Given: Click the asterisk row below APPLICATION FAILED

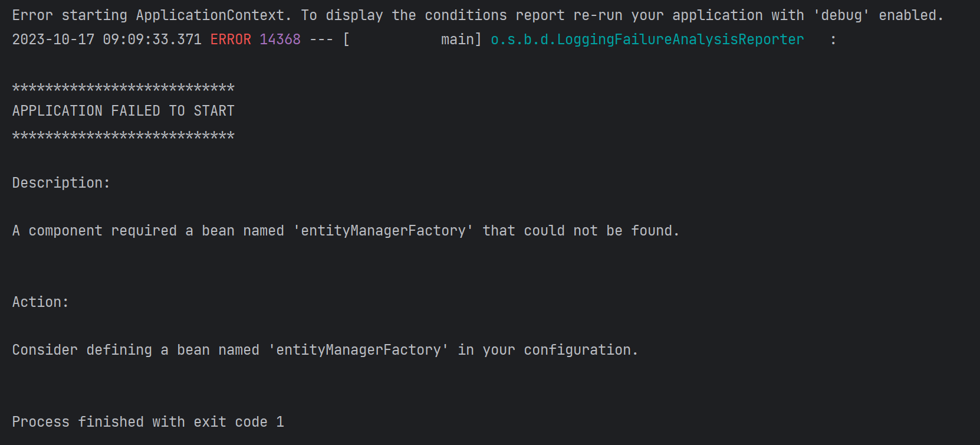Looking at the screenshot, I should click(123, 136).
